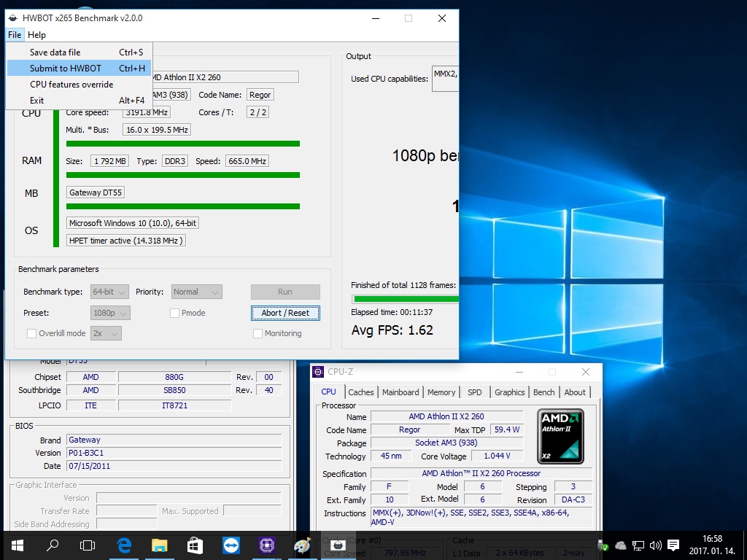747x560 pixels.
Task: Click benchmark progress bar
Action: click(x=406, y=299)
